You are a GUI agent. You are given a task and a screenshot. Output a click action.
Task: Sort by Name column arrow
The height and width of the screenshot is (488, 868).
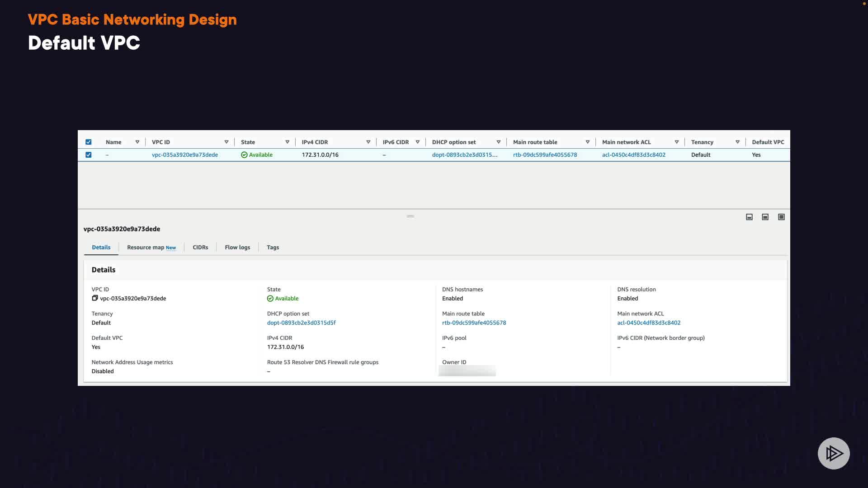(x=137, y=142)
